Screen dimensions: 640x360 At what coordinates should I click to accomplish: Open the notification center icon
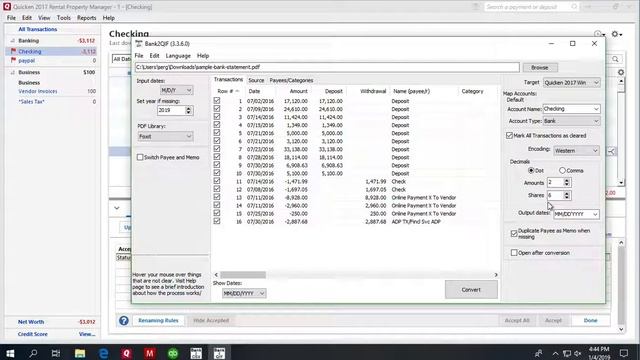[624, 353]
